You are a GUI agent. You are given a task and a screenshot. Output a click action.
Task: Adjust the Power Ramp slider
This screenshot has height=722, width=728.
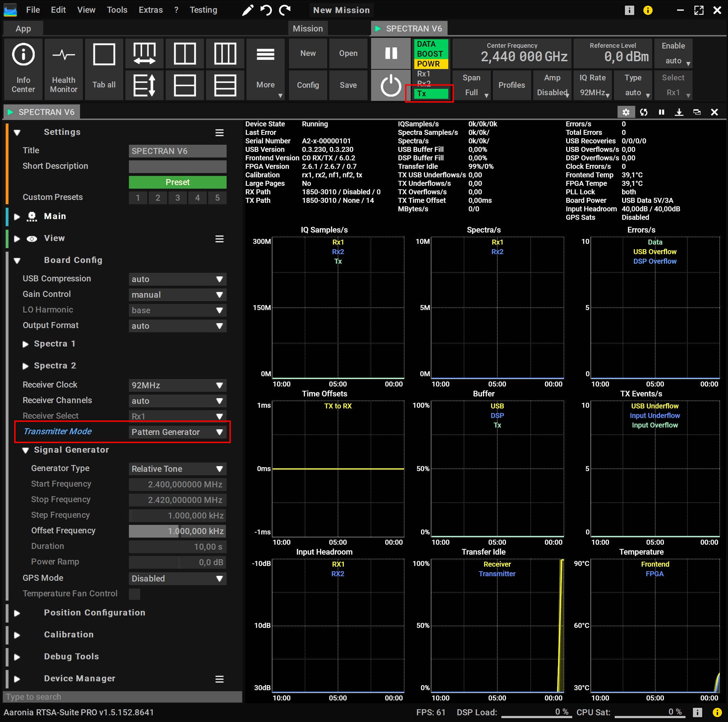[x=177, y=562]
